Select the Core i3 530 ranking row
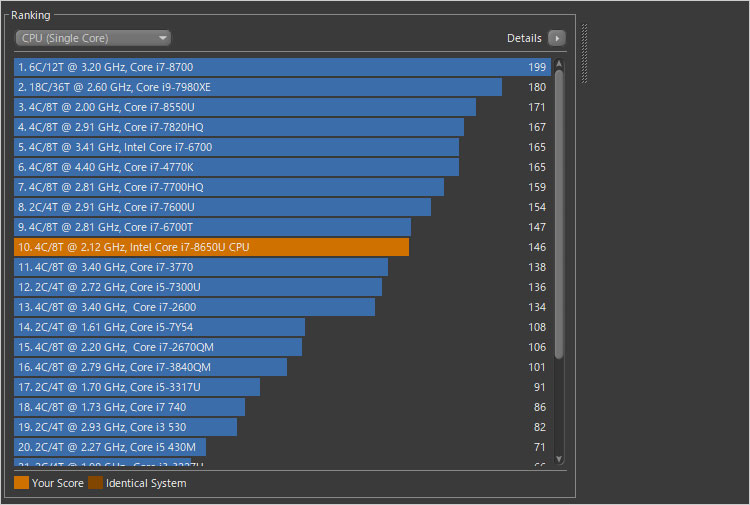 click(x=126, y=427)
